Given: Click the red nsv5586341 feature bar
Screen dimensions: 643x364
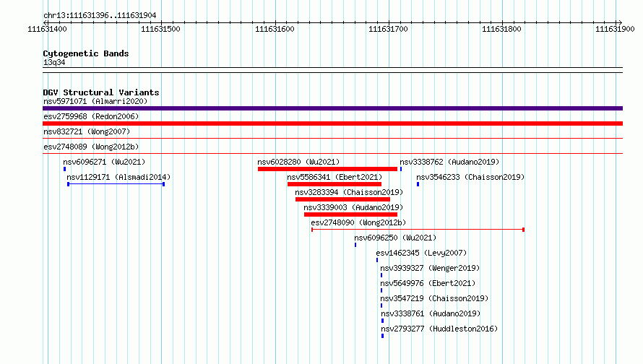Looking at the screenshot, I should click(x=335, y=184).
